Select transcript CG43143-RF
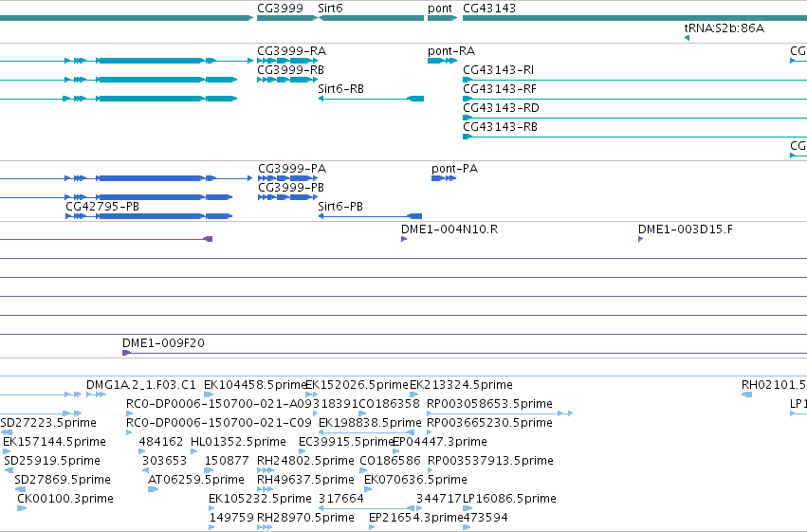807x532 pixels. point(500,89)
